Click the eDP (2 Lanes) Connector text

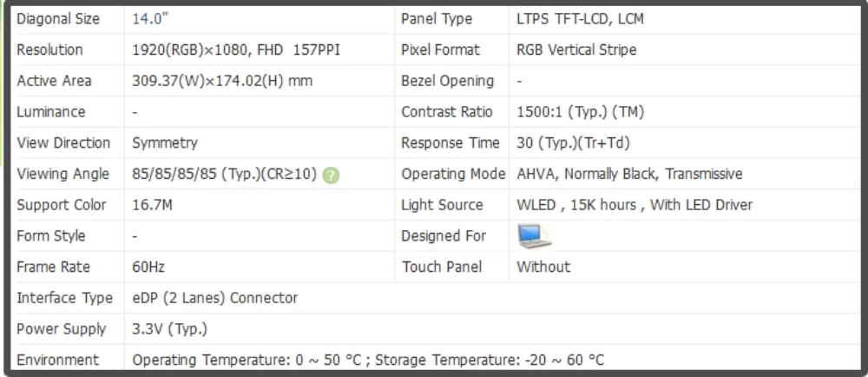(214, 298)
